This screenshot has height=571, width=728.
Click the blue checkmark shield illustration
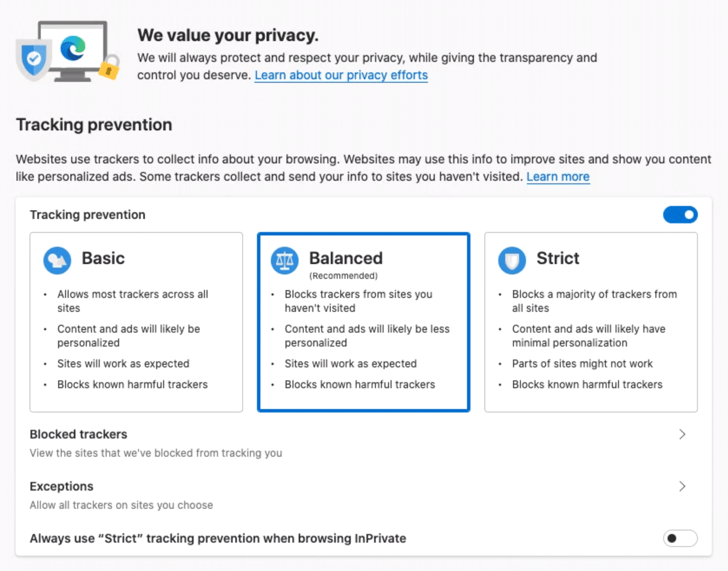coord(33,58)
